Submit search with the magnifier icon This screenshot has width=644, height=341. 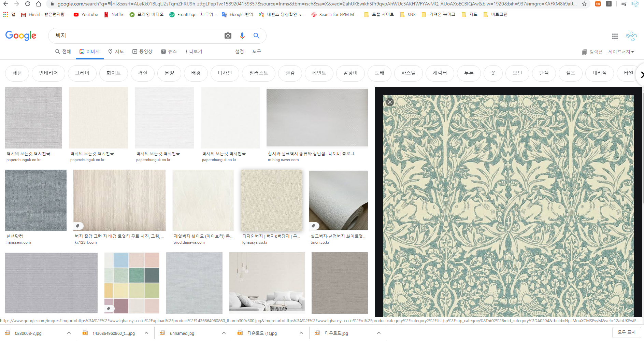click(256, 35)
